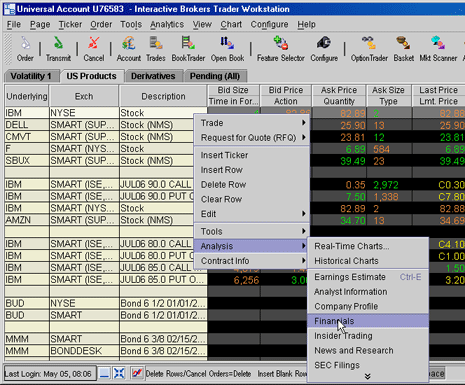The image size is (465, 385).
Task: Select News and Research menu item
Action: click(368, 350)
